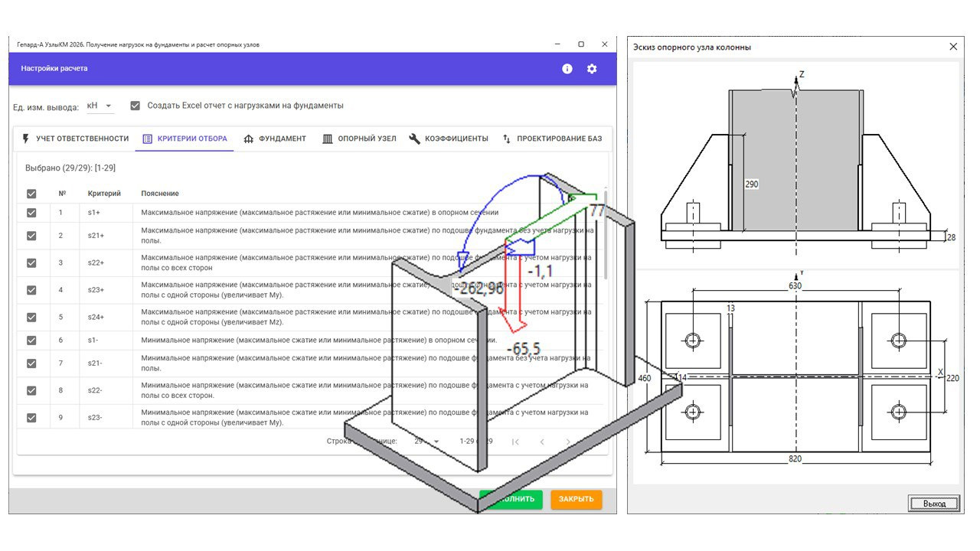Click Выход button in sketch window
This screenshot has height=551, width=980.
pyautogui.click(x=933, y=504)
